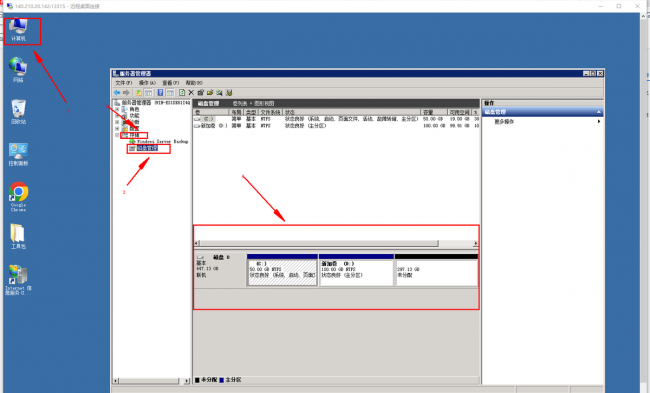The image size is (650, 393).
Task: Click the Properties toolbar icon
Action: pos(201,93)
